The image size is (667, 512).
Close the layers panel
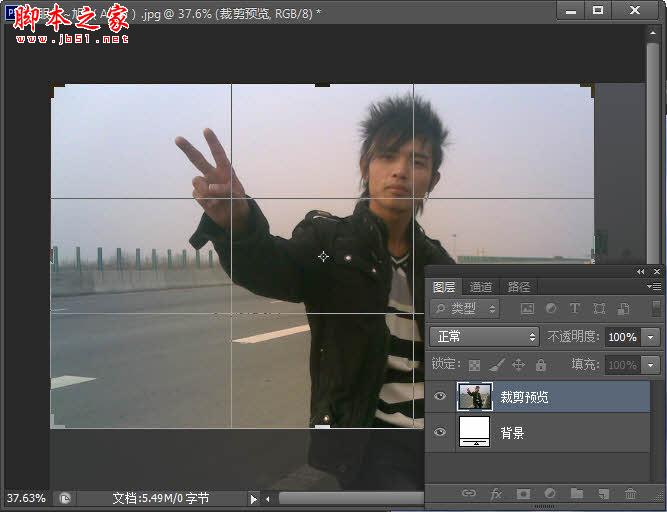[x=657, y=272]
